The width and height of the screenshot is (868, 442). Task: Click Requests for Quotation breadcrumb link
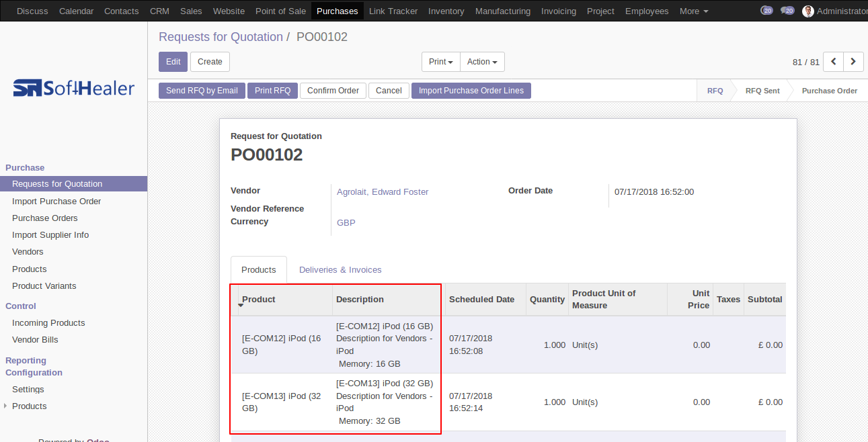click(x=221, y=37)
